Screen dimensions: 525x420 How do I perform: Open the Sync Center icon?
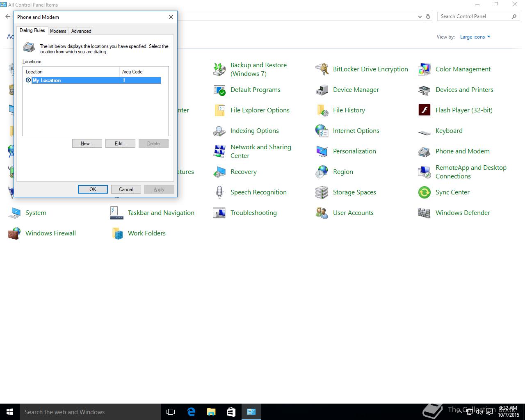tap(425, 192)
